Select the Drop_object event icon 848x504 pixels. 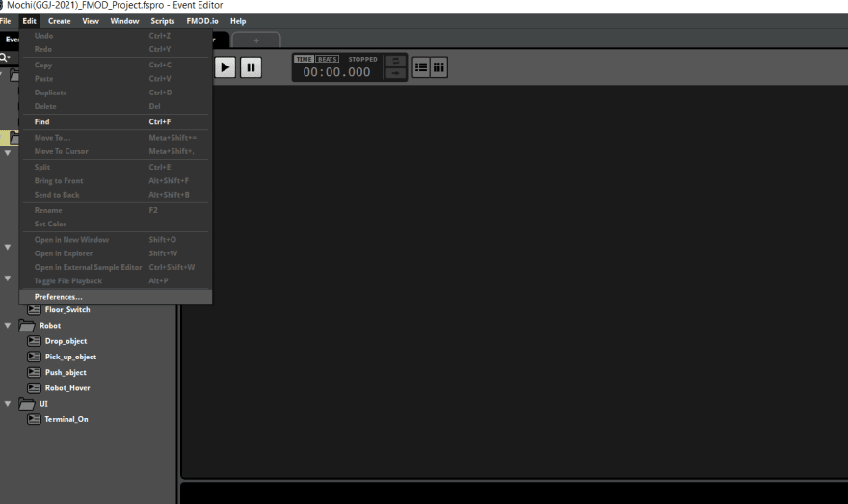pyautogui.click(x=34, y=341)
